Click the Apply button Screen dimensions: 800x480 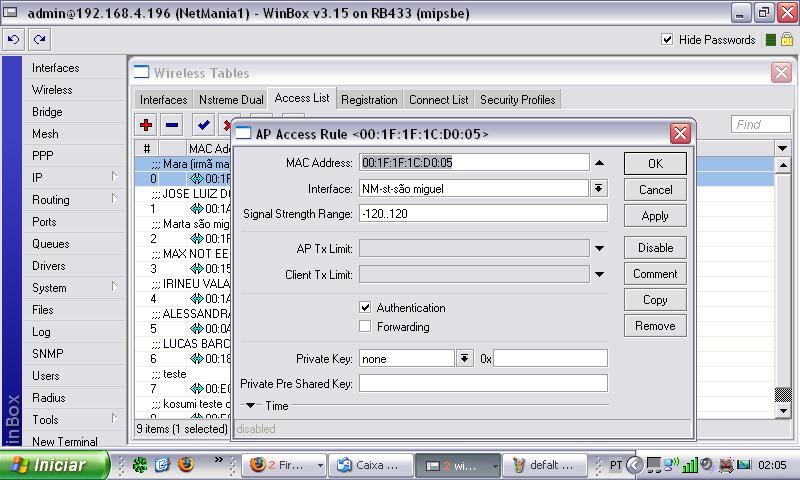[x=655, y=216]
